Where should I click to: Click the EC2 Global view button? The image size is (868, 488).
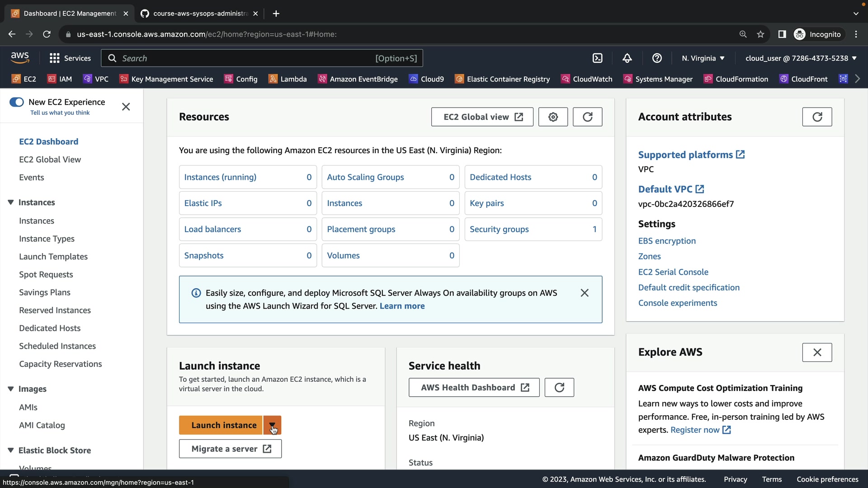click(482, 117)
